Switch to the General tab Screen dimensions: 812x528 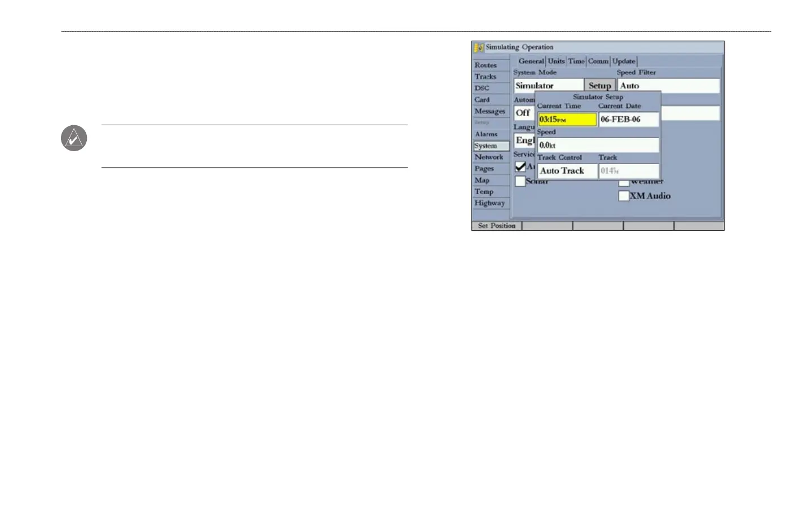(531, 61)
